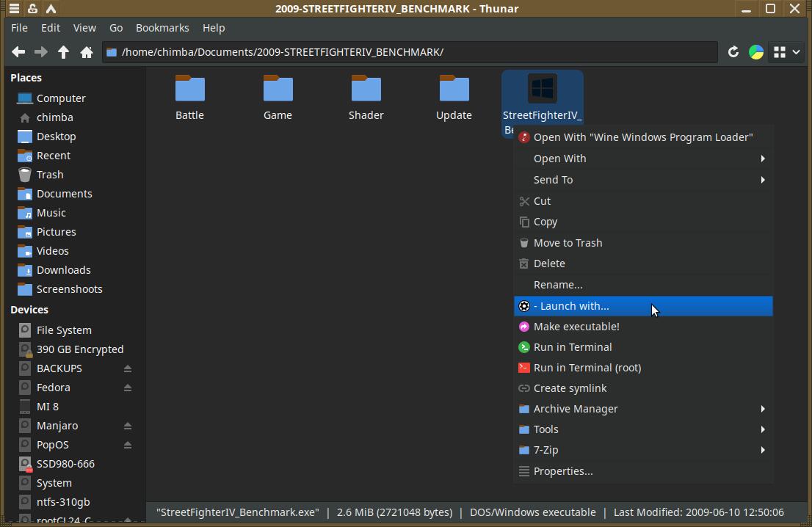Select the StreetFighterIV_Benchmark exe file icon
The image size is (812, 527).
(x=543, y=88)
